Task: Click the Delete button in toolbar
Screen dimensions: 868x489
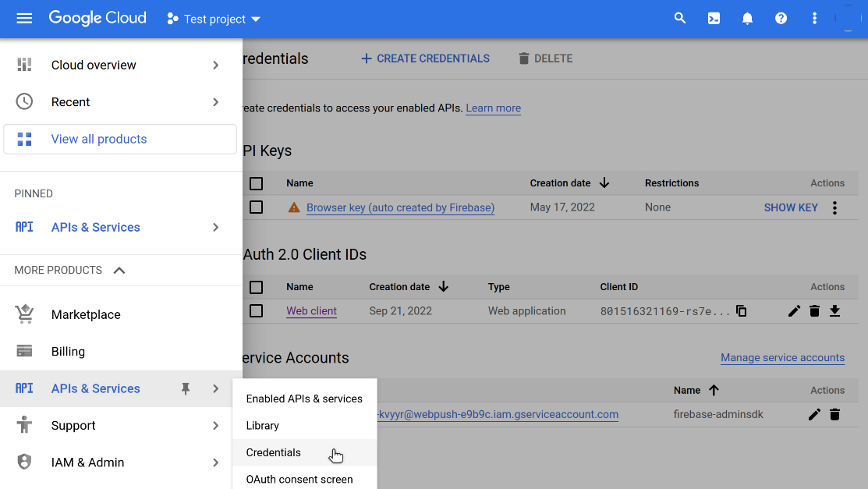Action: 545,58
